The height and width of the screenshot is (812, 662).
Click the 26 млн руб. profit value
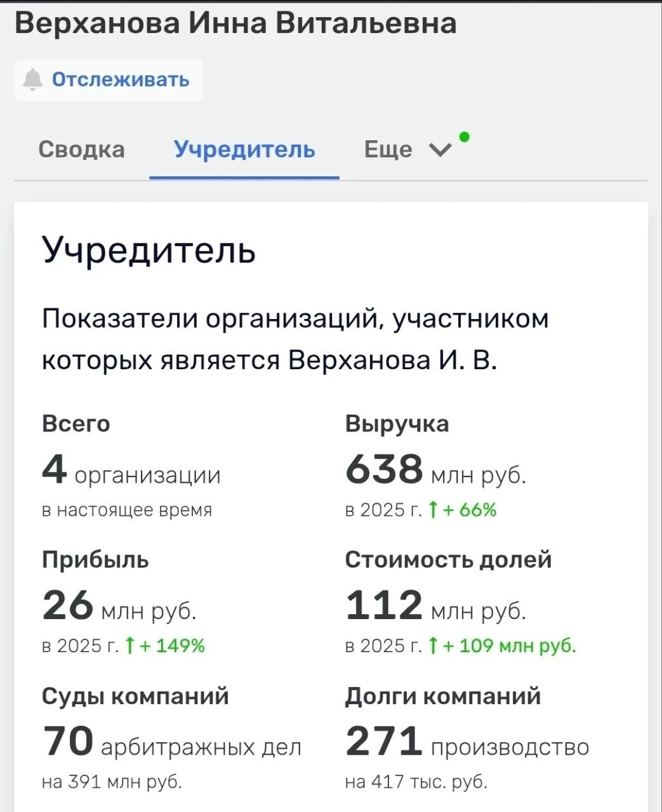coord(119,606)
